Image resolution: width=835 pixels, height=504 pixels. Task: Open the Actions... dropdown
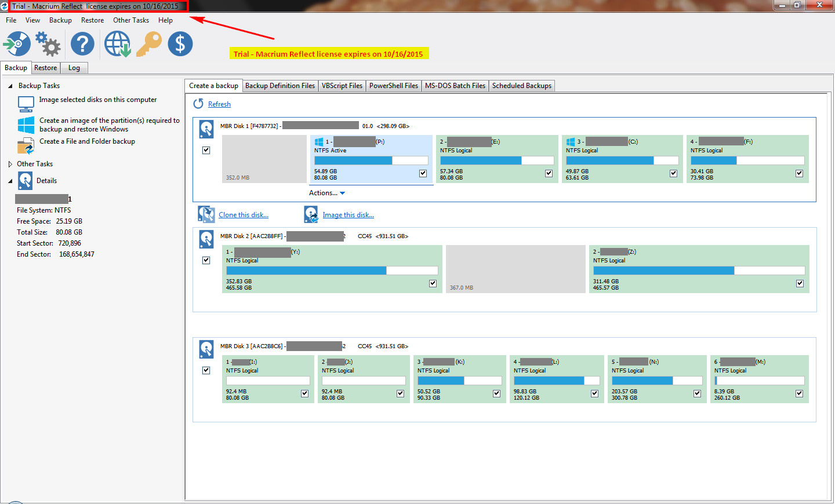point(327,193)
